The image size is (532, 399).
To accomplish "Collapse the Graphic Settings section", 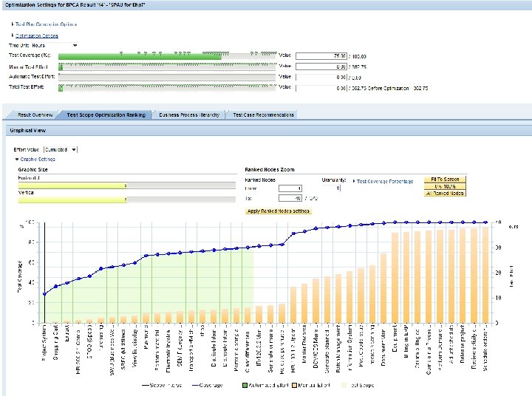I will pos(35,159).
